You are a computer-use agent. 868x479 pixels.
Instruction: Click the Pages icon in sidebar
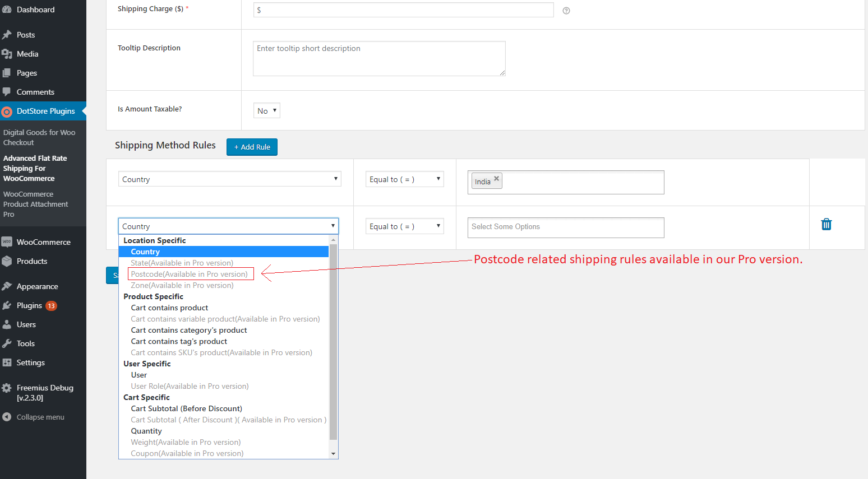click(x=7, y=73)
